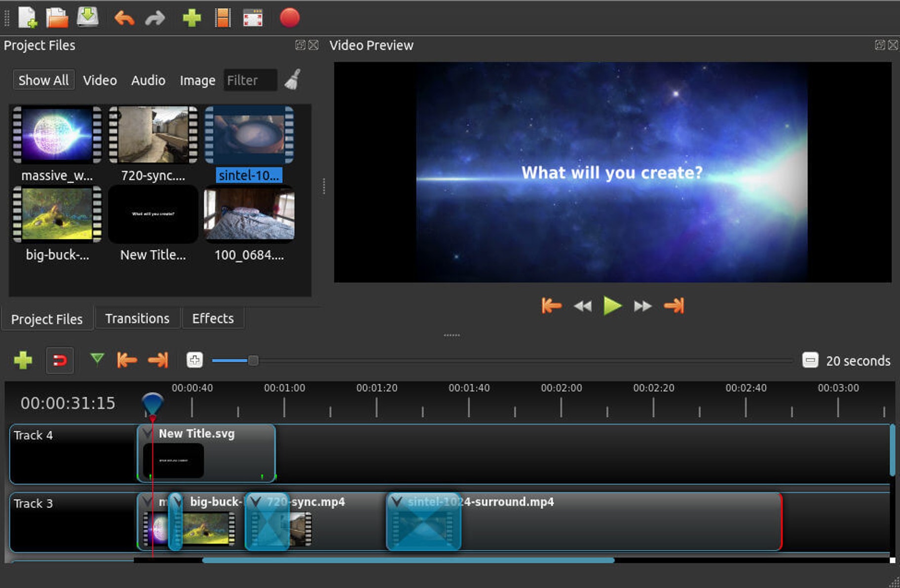900x588 pixels.
Task: Select the big-buck thumbnail in Project Files
Action: pos(56,214)
